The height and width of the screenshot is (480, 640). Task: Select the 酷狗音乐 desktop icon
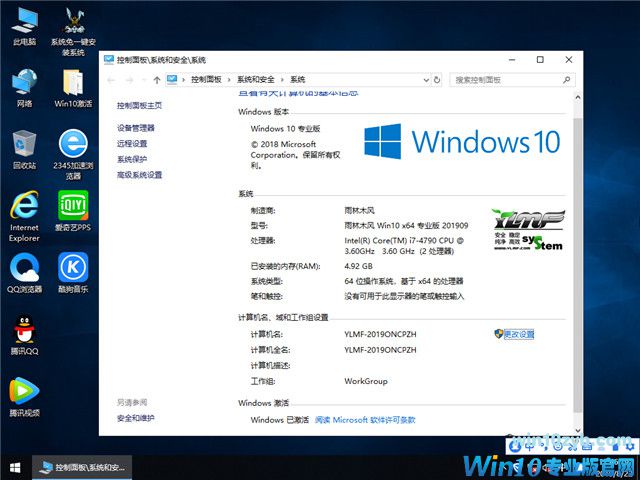click(x=73, y=273)
